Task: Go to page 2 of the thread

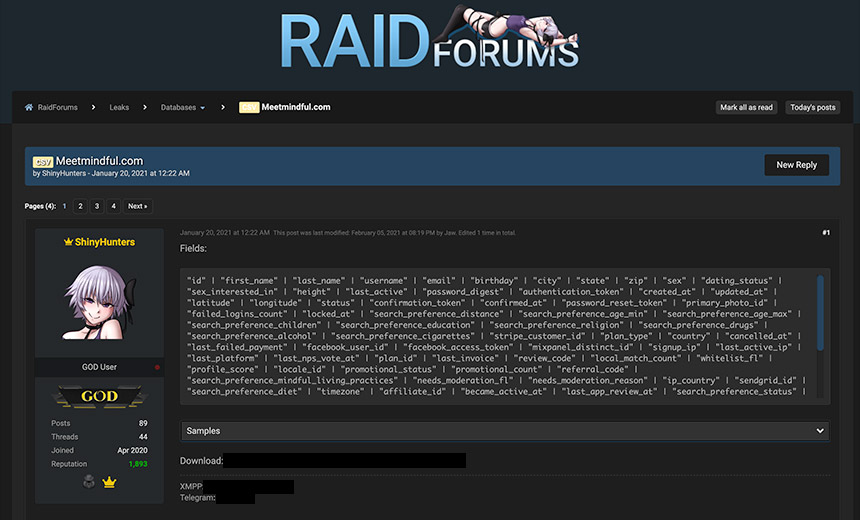Action: click(81, 206)
